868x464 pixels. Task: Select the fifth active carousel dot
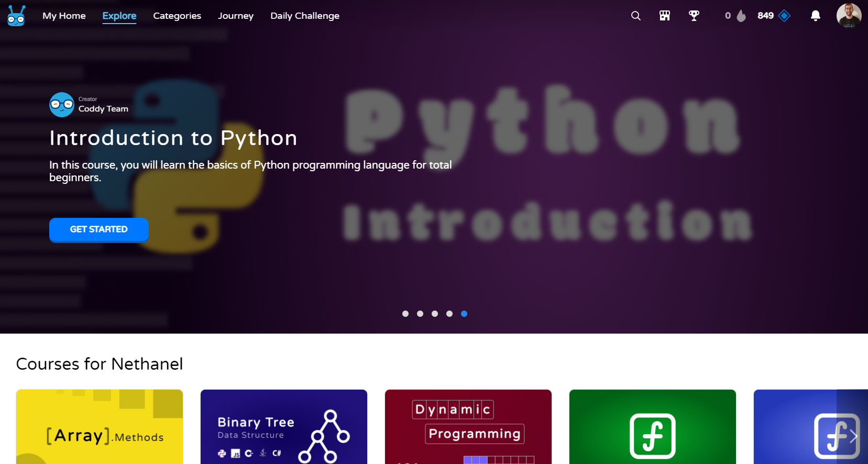point(464,314)
